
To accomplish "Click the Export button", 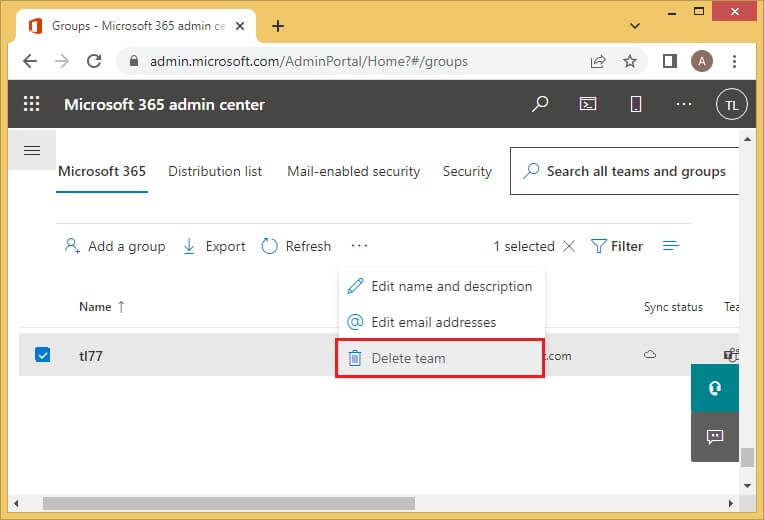I will click(x=214, y=246).
